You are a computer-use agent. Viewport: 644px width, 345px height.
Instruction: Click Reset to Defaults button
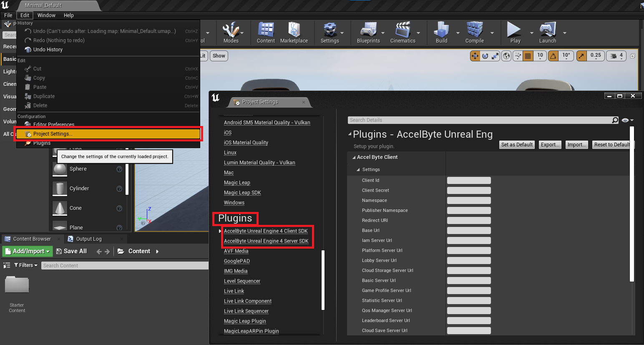(x=613, y=145)
